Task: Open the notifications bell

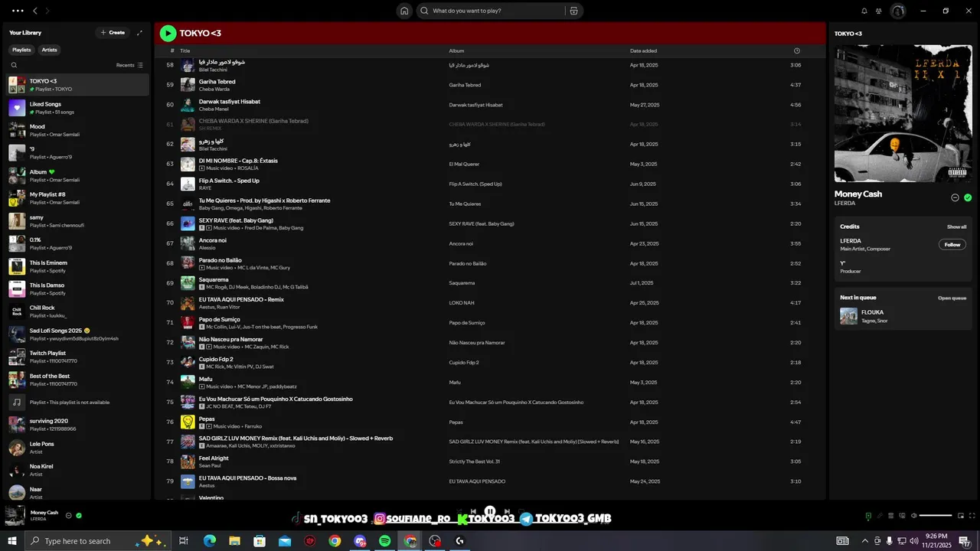Action: pos(864,11)
